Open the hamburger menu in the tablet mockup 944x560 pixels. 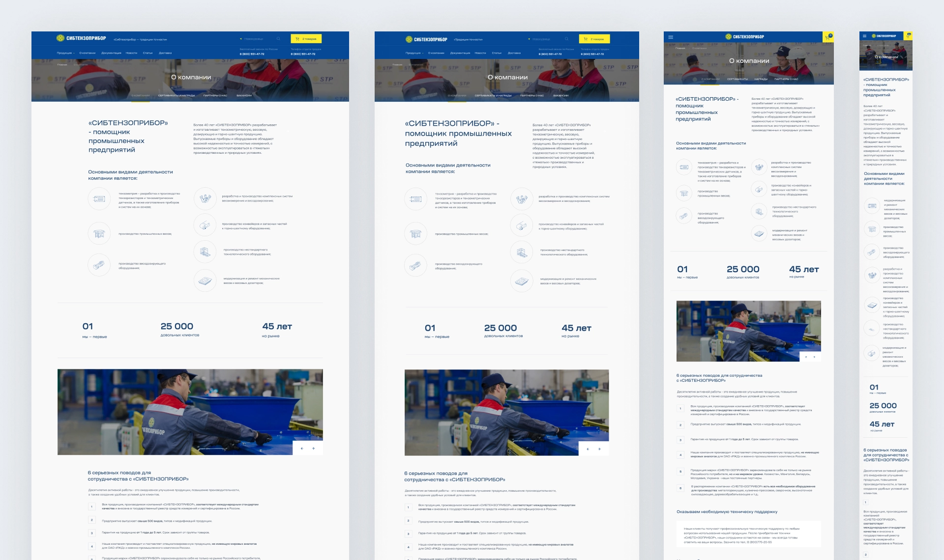[x=671, y=37]
